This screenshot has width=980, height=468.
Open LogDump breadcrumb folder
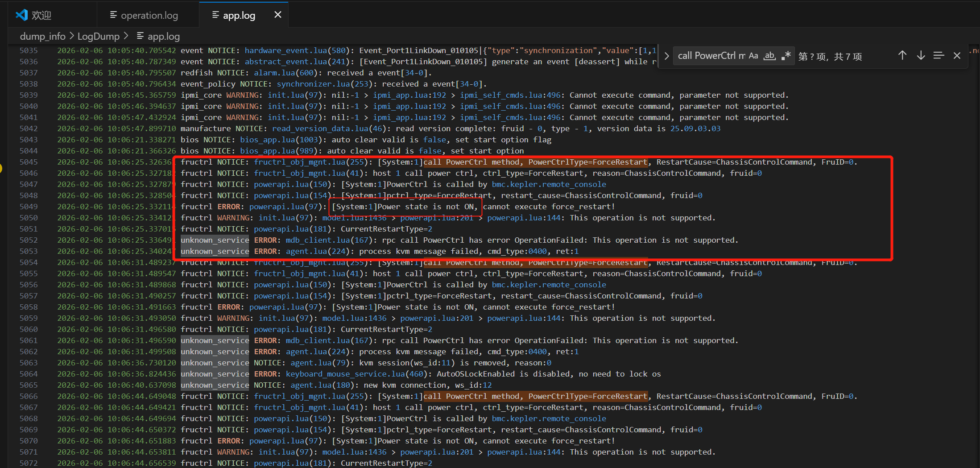tap(98, 36)
